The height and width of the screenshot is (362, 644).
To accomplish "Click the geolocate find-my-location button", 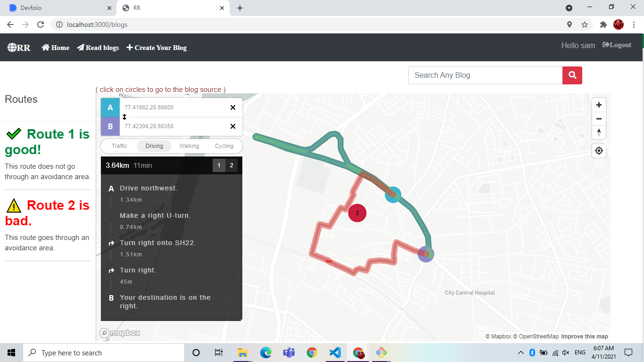I will 599,151.
